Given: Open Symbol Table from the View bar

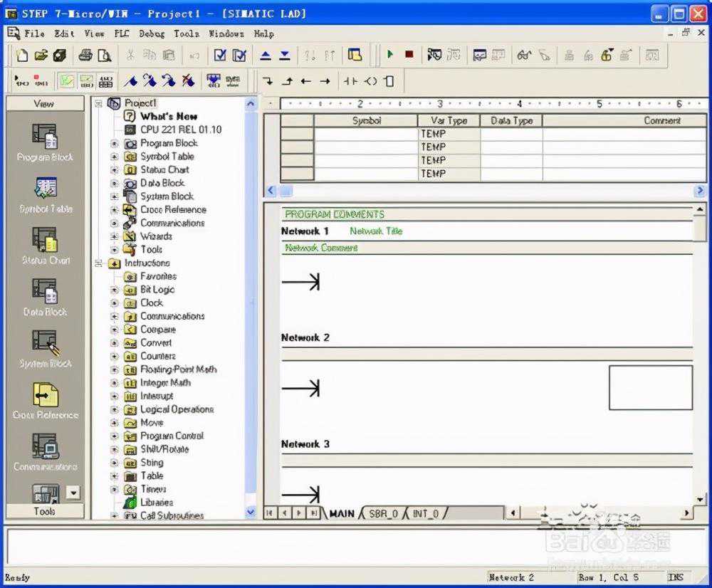Looking at the screenshot, I should (45, 194).
